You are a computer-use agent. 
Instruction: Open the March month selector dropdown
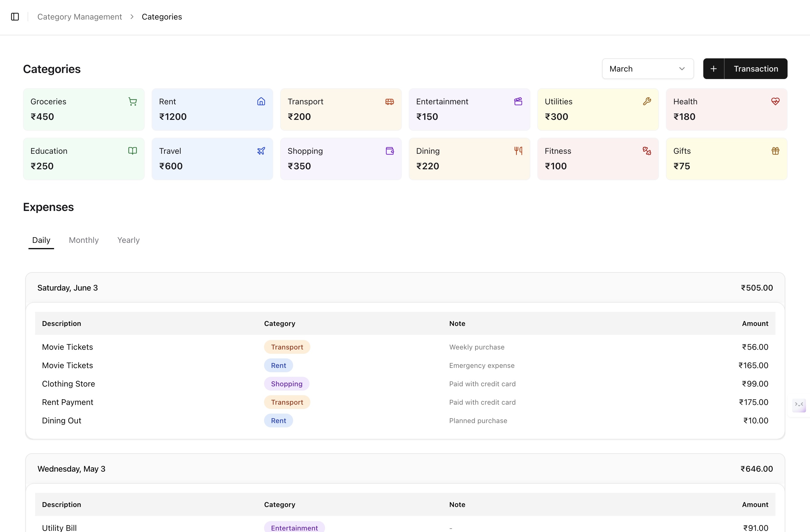[x=648, y=68]
